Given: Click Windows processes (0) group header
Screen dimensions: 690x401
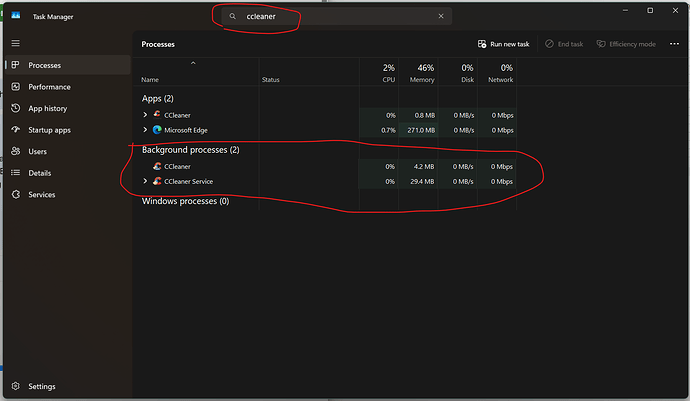Looking at the screenshot, I should click(185, 201).
